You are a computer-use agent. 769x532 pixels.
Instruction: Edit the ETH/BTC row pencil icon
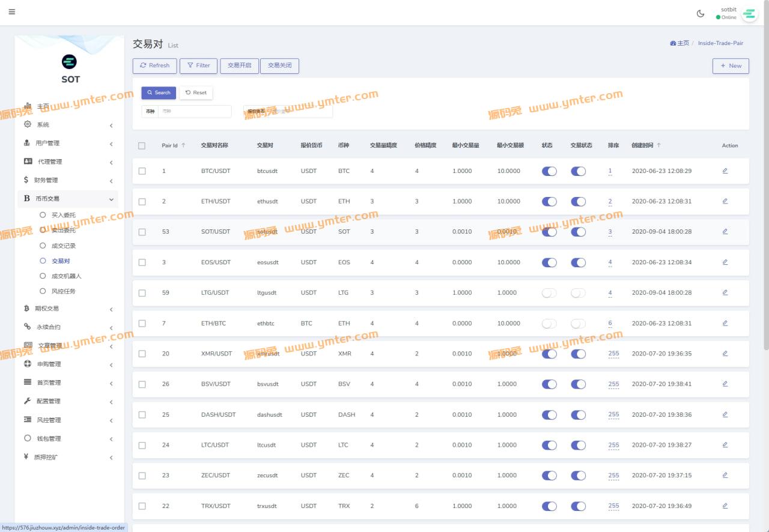725,323
